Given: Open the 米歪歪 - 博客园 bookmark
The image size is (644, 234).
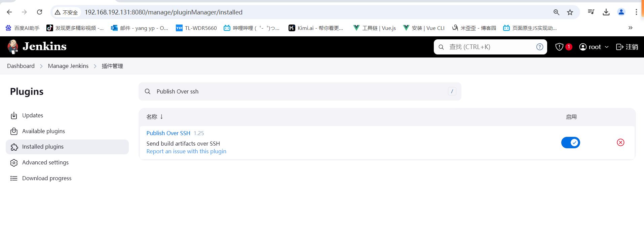Looking at the screenshot, I should [474, 28].
